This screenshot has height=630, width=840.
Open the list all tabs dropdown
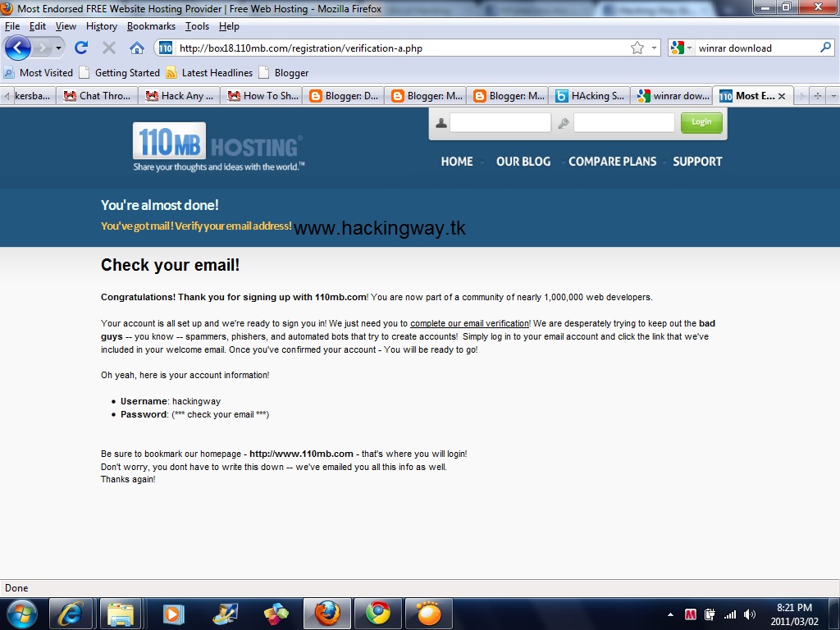pos(833,96)
